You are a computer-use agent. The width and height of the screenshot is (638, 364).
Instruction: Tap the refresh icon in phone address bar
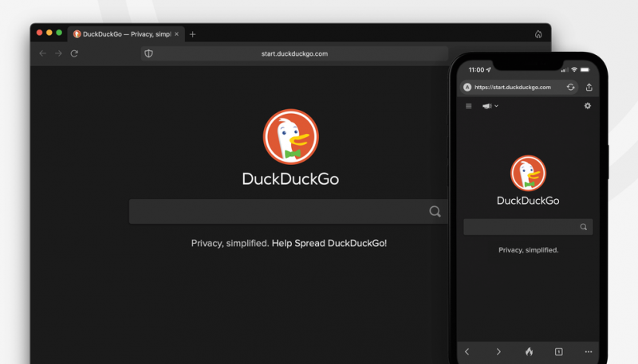(x=570, y=87)
